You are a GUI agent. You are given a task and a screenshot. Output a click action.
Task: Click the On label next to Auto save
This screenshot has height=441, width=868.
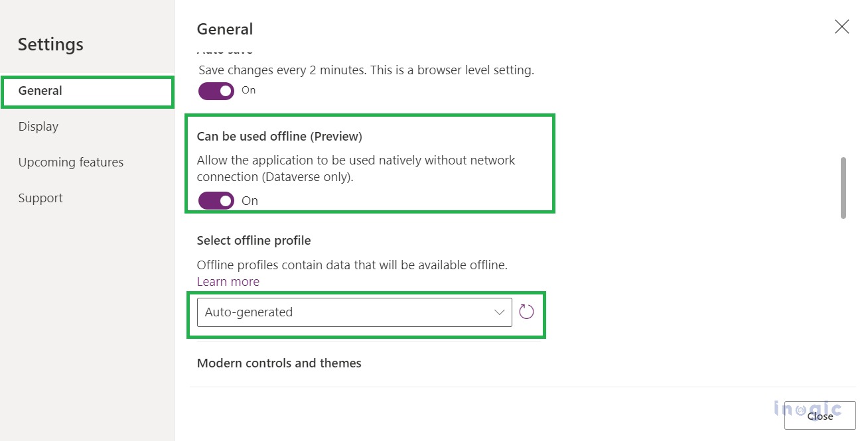click(x=249, y=90)
